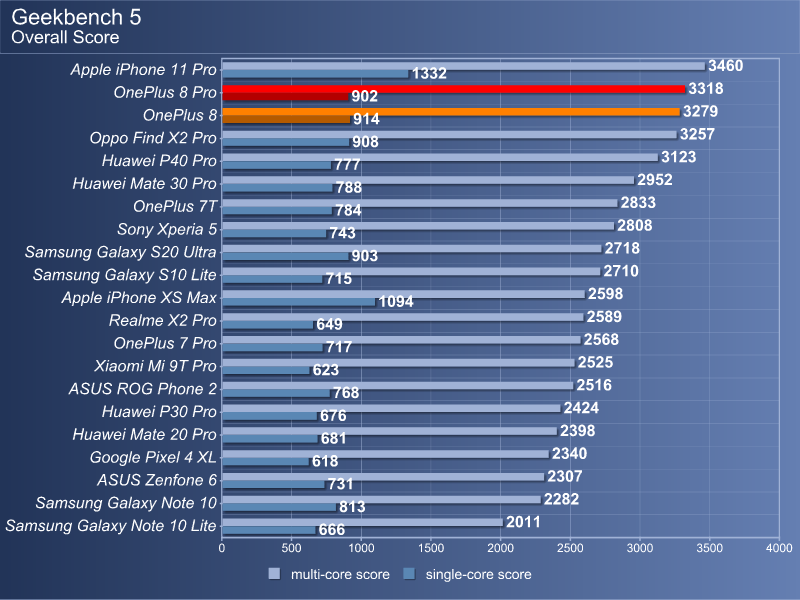Click the 2000 axis tick label
This screenshot has height=600, width=800.
[x=501, y=548]
